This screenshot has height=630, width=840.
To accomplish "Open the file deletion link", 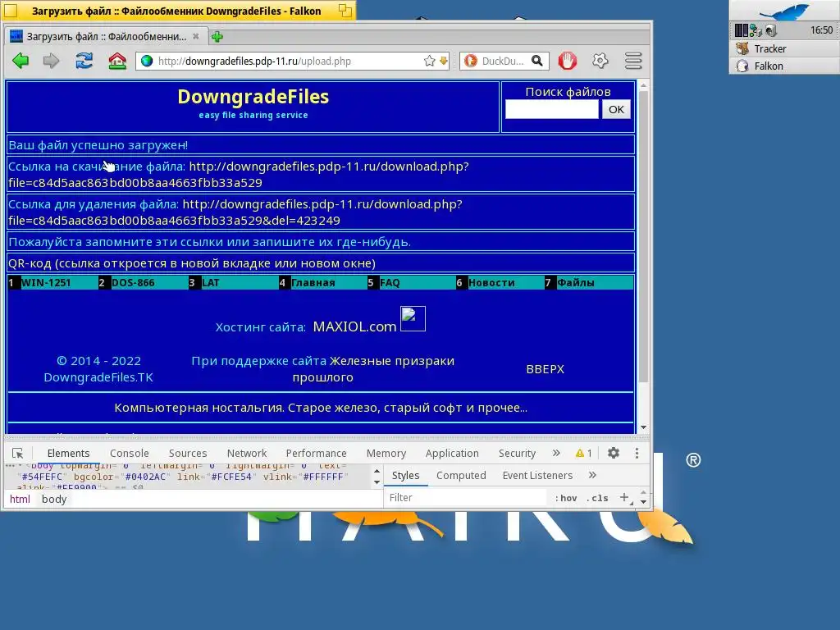I will click(235, 212).
